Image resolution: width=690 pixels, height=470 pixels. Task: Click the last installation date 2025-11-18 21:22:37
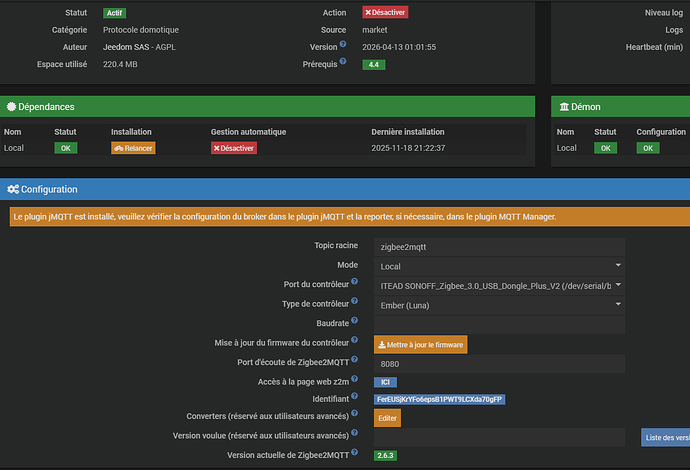click(408, 148)
